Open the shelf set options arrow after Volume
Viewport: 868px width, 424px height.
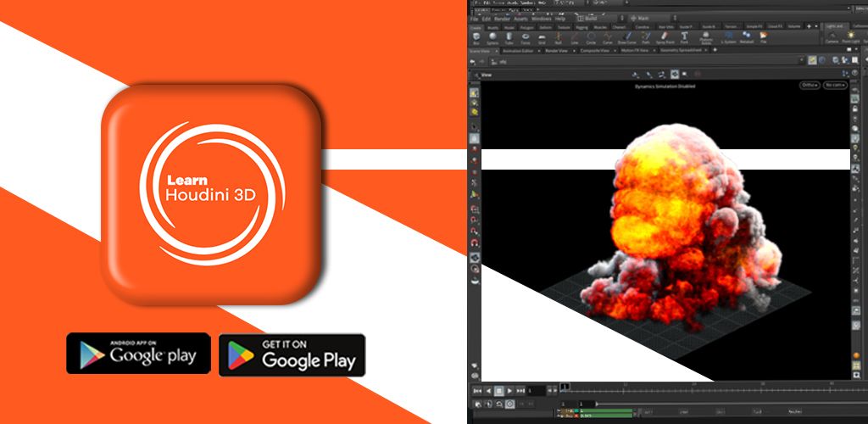click(x=816, y=26)
